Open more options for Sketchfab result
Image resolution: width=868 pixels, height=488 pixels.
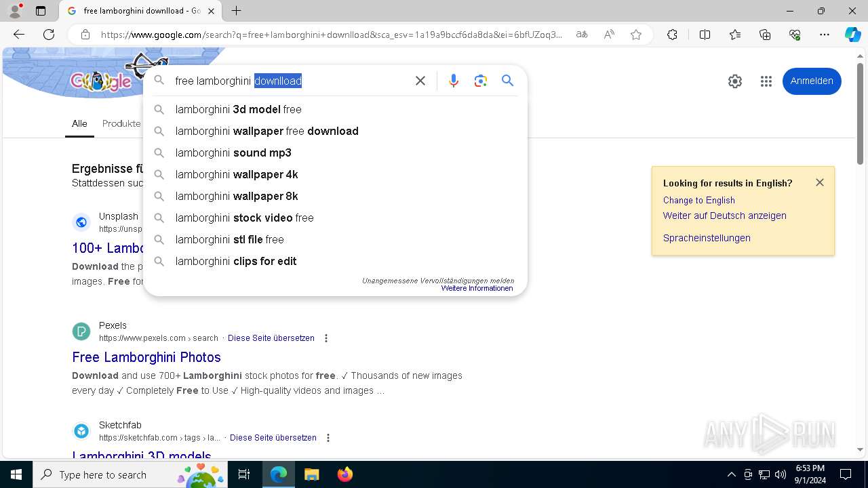click(x=328, y=438)
